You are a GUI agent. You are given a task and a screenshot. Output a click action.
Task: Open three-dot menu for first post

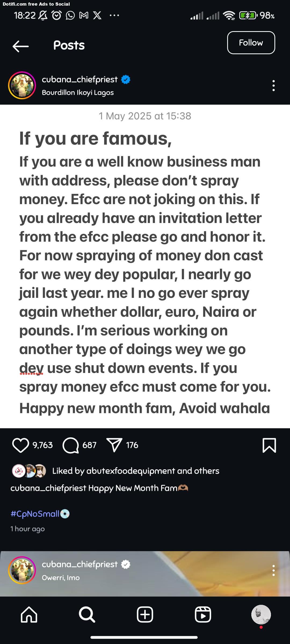[x=273, y=86]
